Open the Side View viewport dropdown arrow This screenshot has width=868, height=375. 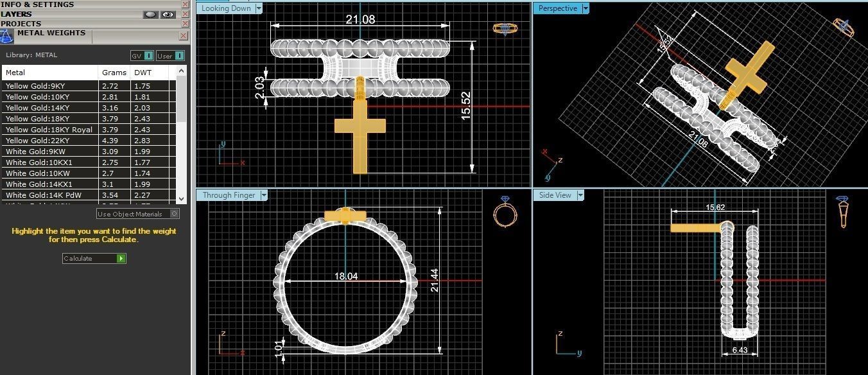[580, 195]
